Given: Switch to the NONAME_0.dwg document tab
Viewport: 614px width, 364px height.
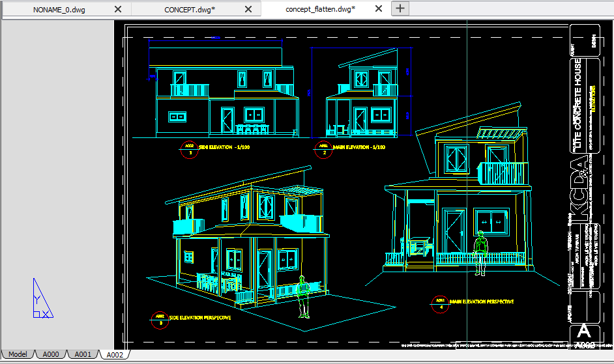Looking at the screenshot, I should [x=59, y=10].
